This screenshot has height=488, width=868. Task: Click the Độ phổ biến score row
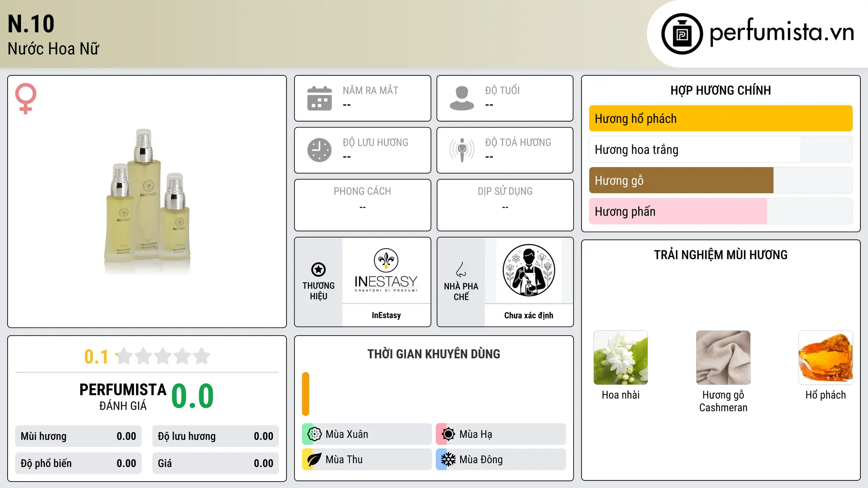[x=78, y=463]
